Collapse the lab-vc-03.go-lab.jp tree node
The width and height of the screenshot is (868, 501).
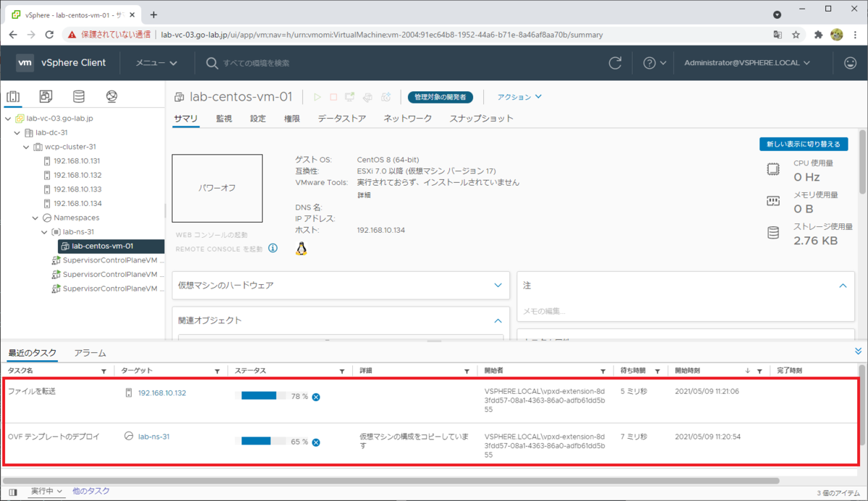click(8, 119)
